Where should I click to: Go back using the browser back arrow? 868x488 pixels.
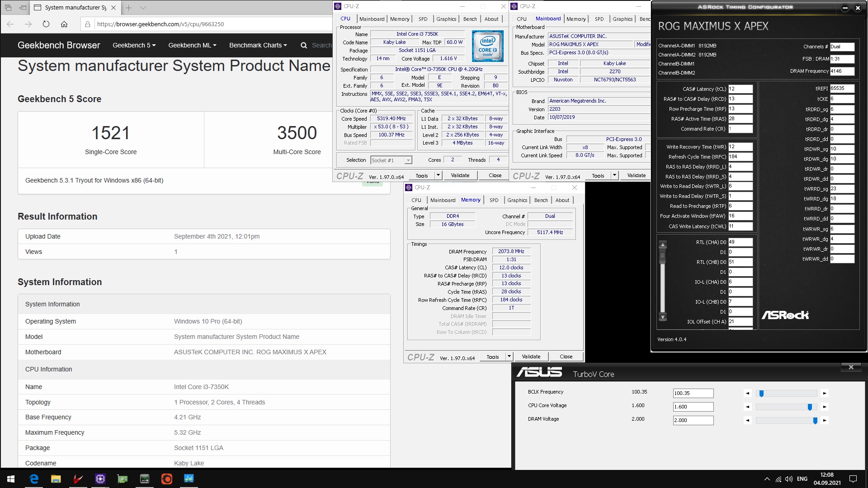click(x=10, y=24)
